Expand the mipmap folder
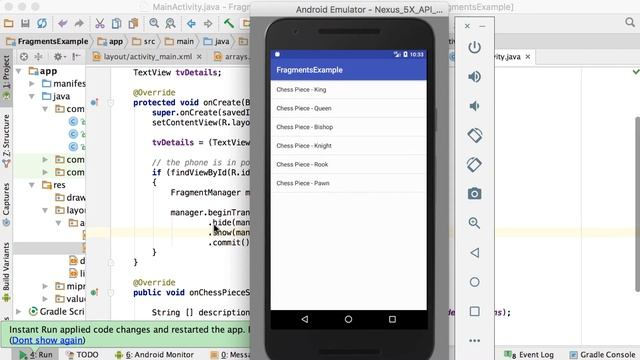This screenshot has height=360, width=640. pos(45,286)
